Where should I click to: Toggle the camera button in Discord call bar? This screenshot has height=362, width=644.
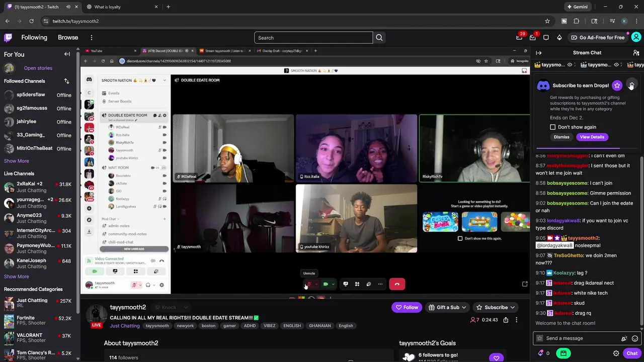(326, 284)
